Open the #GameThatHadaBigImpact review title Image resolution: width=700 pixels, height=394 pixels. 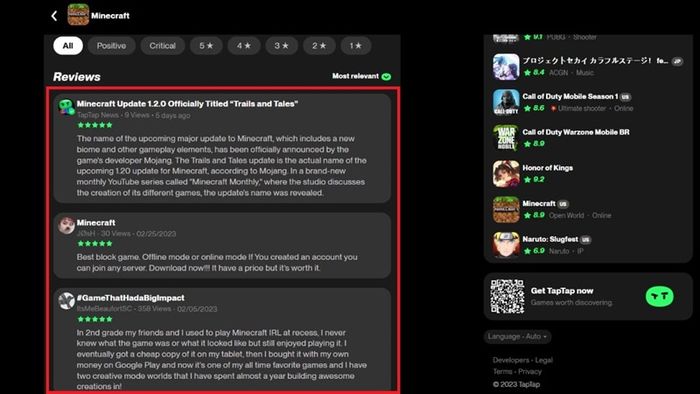130,298
